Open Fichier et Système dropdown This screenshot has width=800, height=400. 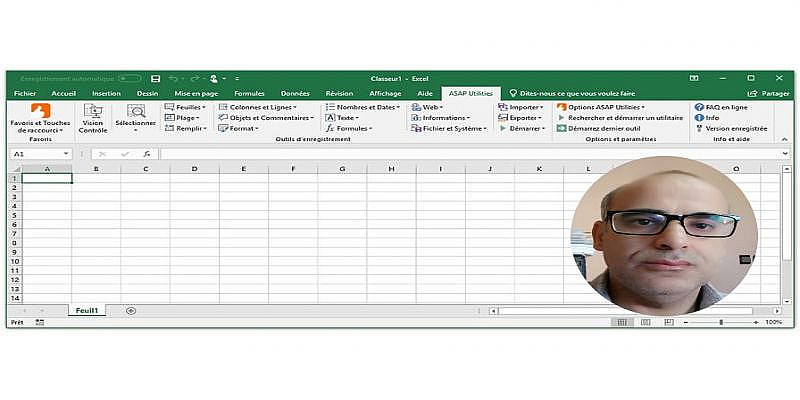(449, 129)
